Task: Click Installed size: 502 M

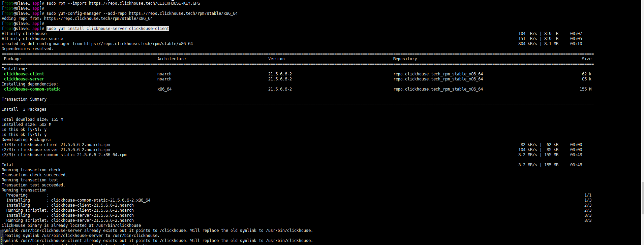Action: (x=27, y=125)
